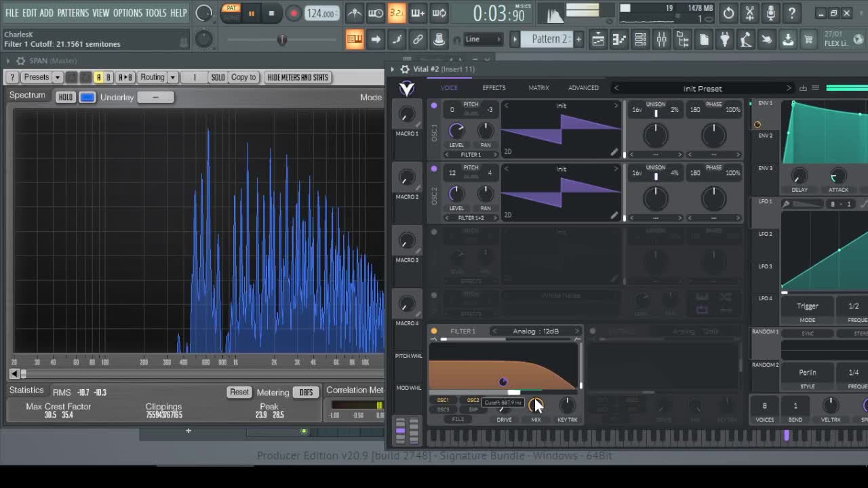
Task: Click the SPAN A>B copy button
Action: click(x=125, y=77)
